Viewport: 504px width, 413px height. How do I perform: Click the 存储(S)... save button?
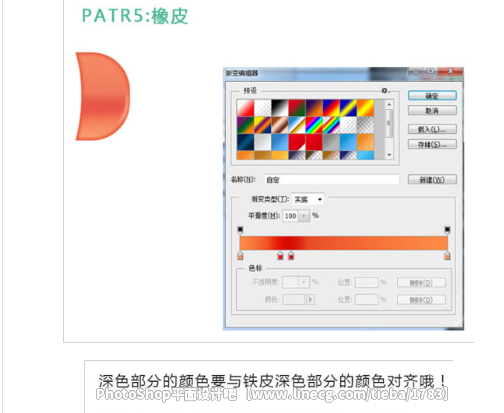[432, 144]
